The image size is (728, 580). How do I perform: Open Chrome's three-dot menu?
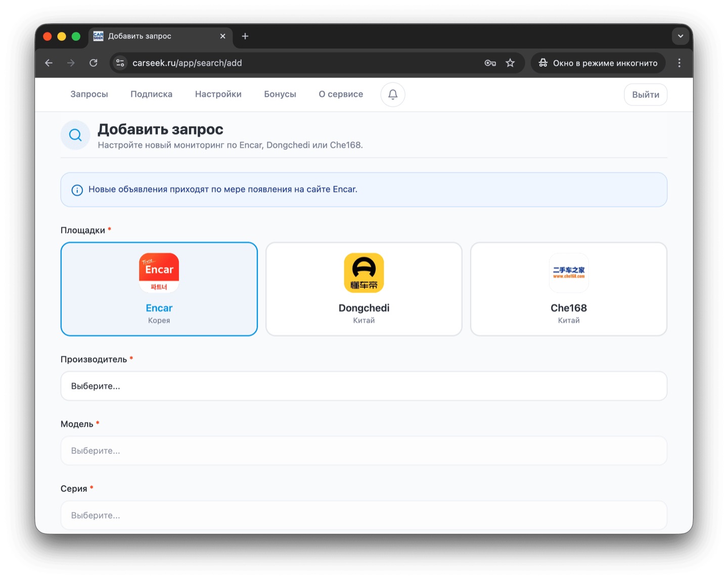(679, 63)
